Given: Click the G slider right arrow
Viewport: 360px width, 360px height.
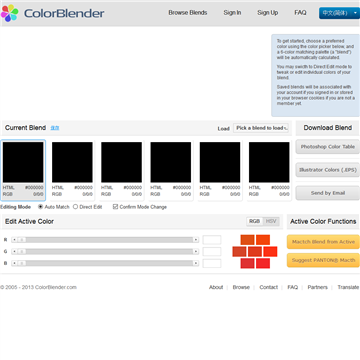Looking at the screenshot, I should [196, 251].
